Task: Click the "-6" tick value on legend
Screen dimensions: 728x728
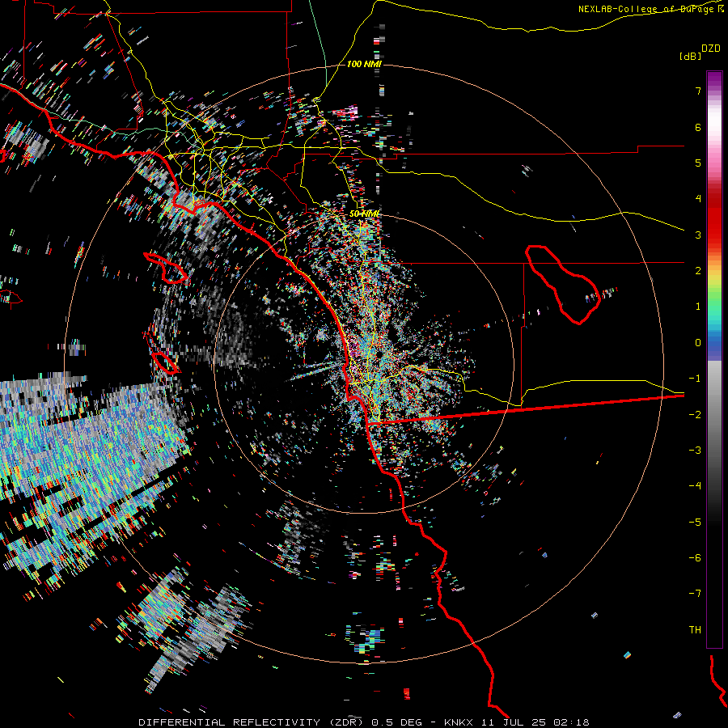Action: pyautogui.click(x=695, y=558)
